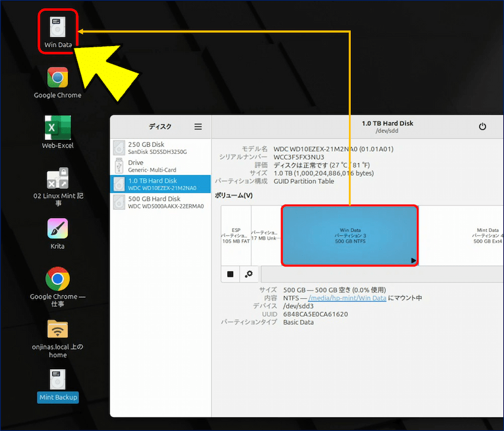Open the Google Chrome 仕事 shortcut
The width and height of the screenshot is (504, 431).
click(58, 279)
